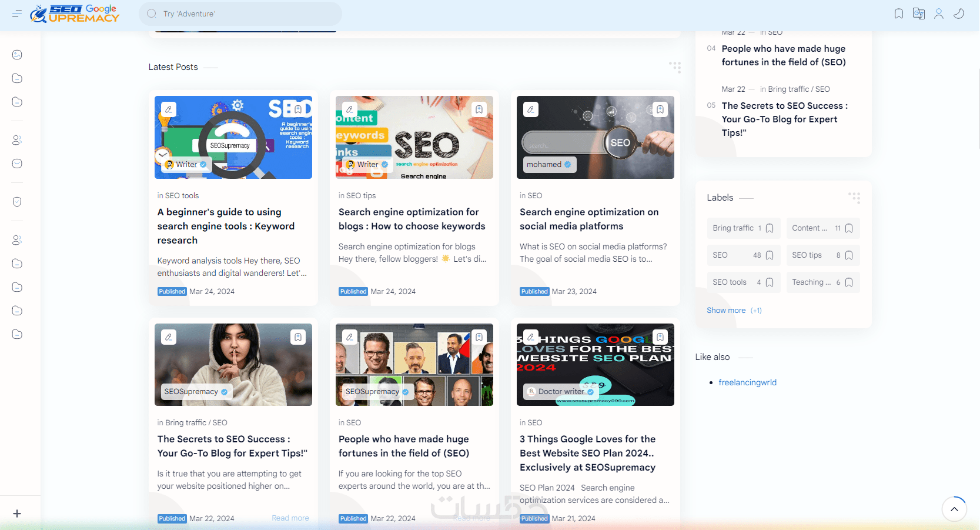Select the 'Content ...' label chip
This screenshot has width=980, height=530.
click(823, 228)
